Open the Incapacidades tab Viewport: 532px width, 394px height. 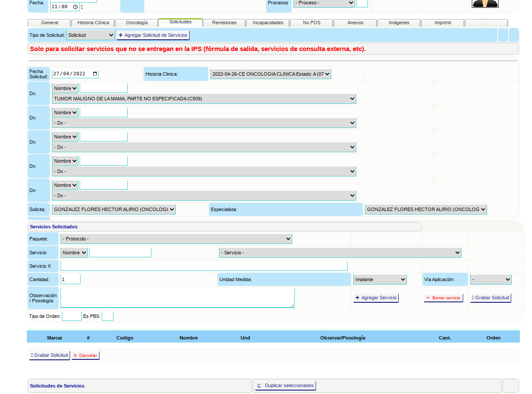(x=268, y=23)
